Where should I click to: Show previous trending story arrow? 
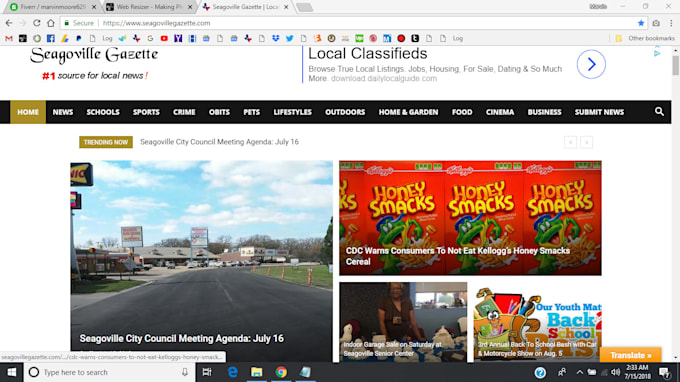(570, 142)
